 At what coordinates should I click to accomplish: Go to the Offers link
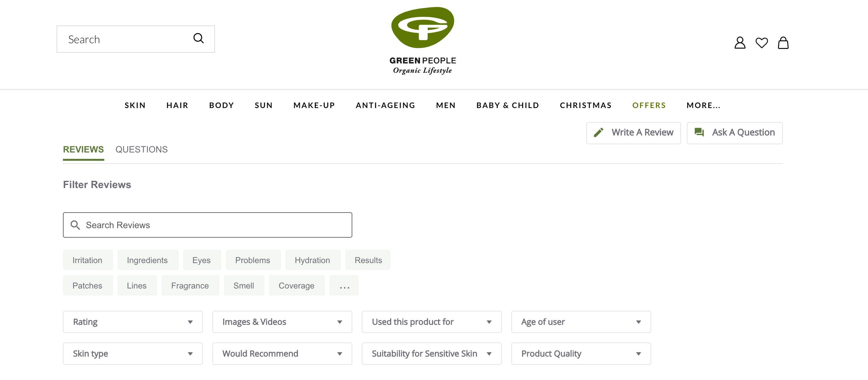point(649,105)
